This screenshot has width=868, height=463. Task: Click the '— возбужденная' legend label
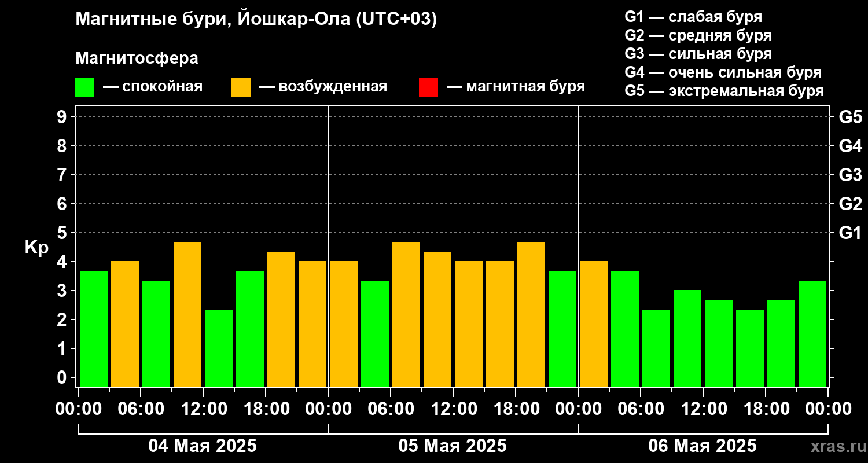pos(323,87)
